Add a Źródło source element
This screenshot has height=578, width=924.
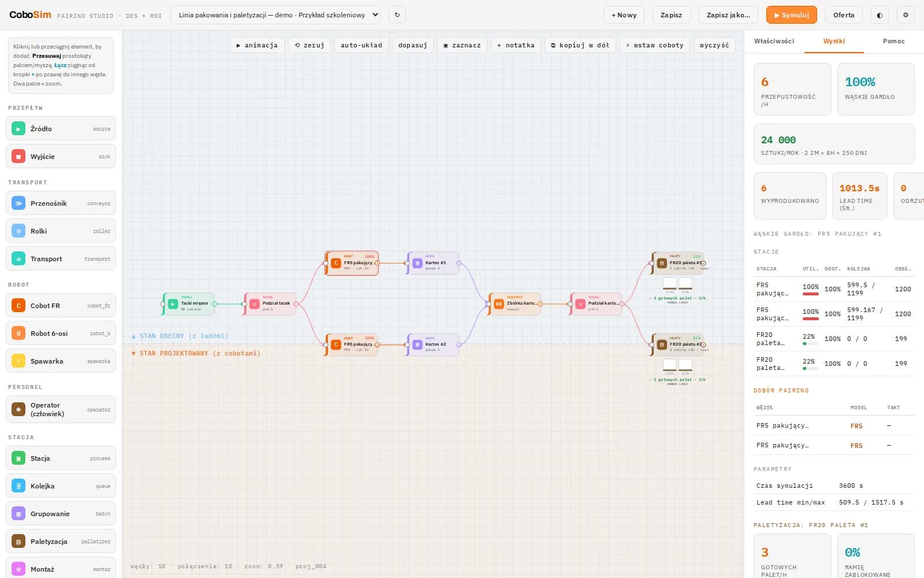(61, 129)
